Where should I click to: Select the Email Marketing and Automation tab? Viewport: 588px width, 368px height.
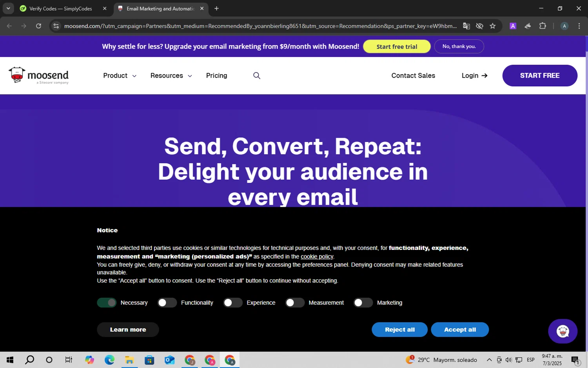point(161,8)
